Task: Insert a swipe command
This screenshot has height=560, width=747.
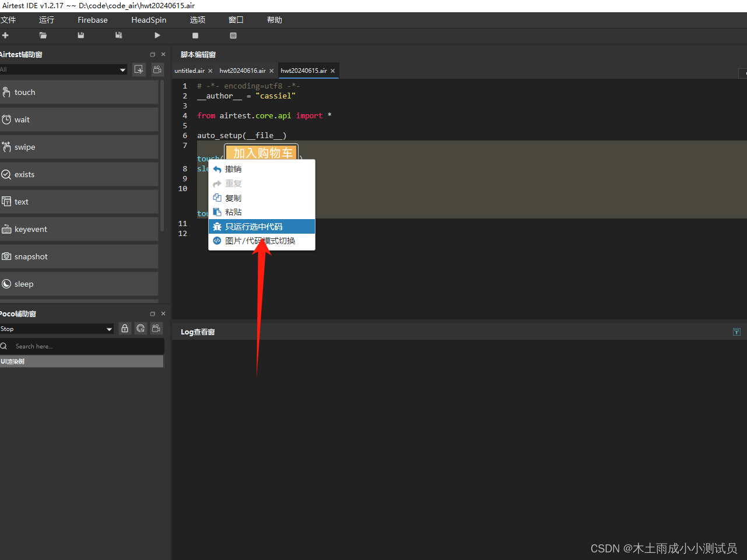Action: [x=79, y=147]
